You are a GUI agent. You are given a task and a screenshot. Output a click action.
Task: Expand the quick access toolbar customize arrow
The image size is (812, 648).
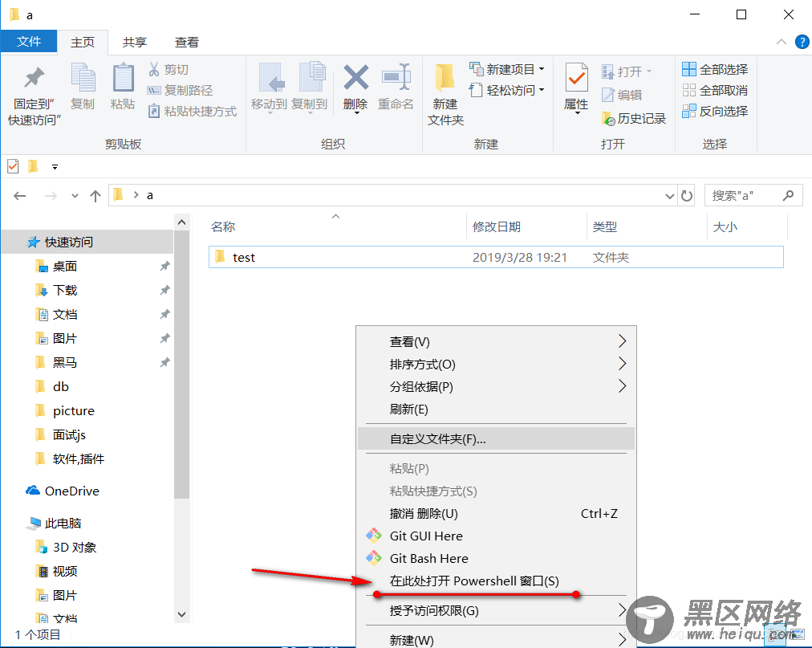pos(55,167)
